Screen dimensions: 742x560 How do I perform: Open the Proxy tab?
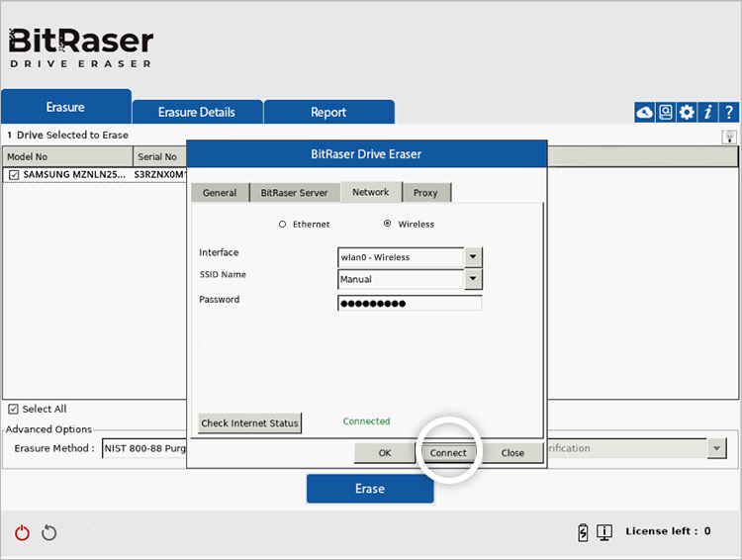425,193
